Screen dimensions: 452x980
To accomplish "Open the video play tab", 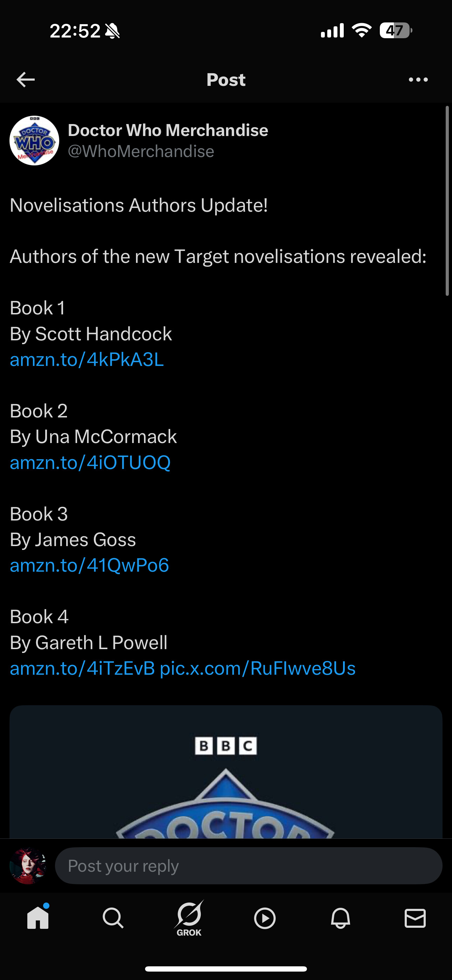I will tap(265, 918).
